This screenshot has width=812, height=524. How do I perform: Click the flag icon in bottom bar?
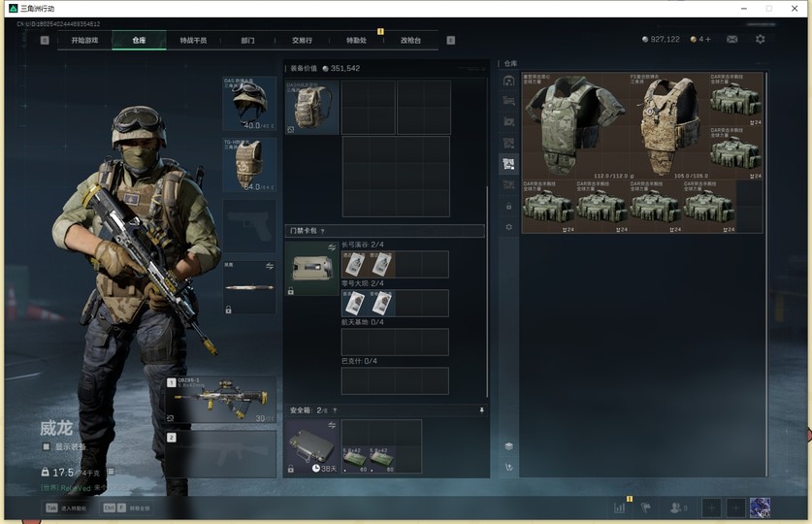646,508
